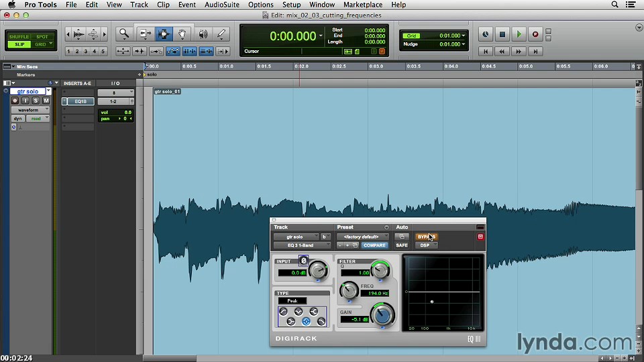The image size is (644, 362).
Task: Click the zoom toggle arrows icon
Action: click(x=123, y=52)
